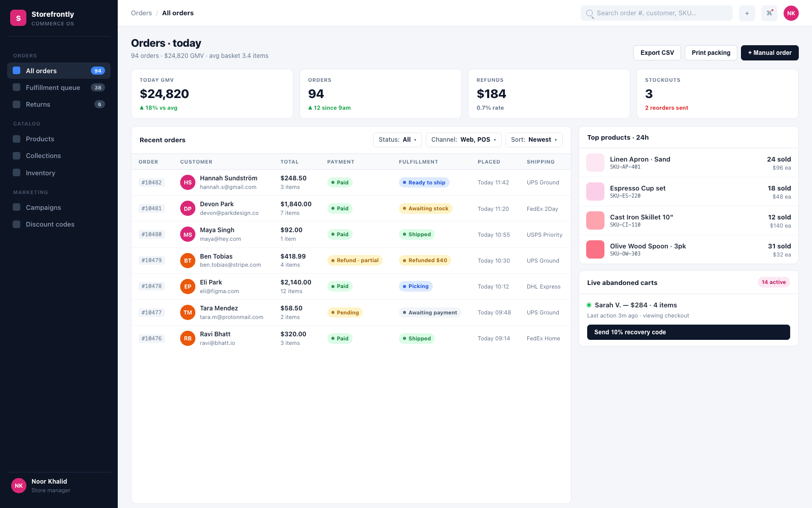Go to All orders in sidebar
Screen dimensions: 812x508
(59, 71)
